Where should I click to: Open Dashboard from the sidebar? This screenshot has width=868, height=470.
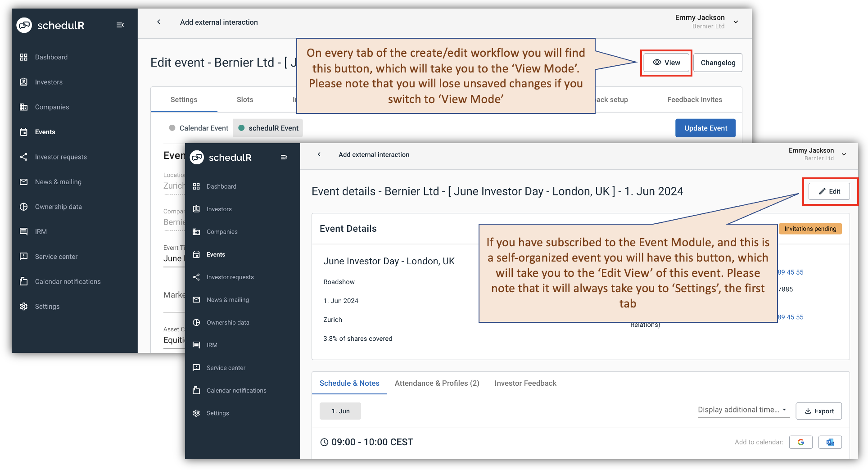[221, 186]
